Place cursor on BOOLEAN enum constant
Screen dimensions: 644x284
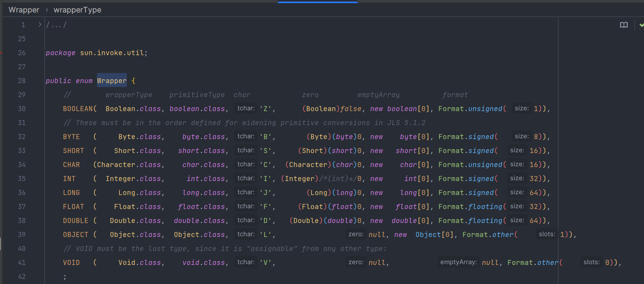tap(78, 109)
